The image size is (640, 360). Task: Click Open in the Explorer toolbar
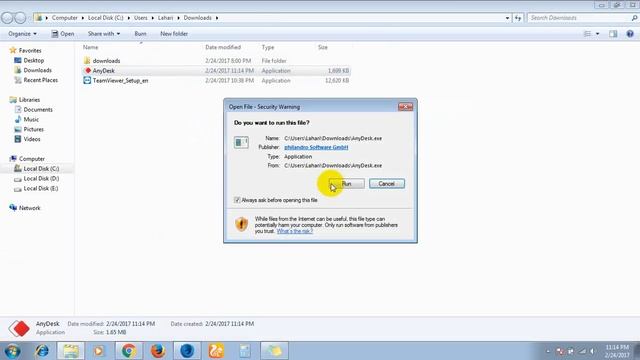click(x=63, y=34)
